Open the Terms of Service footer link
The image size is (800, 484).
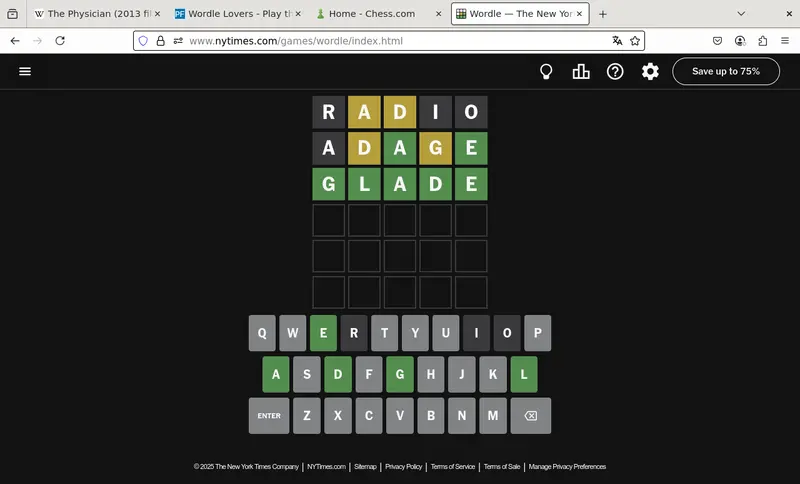coord(453,467)
